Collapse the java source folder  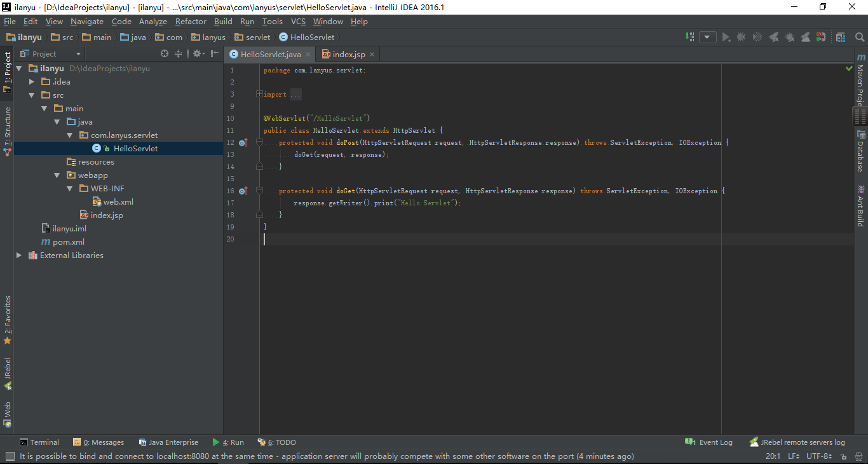pos(57,122)
